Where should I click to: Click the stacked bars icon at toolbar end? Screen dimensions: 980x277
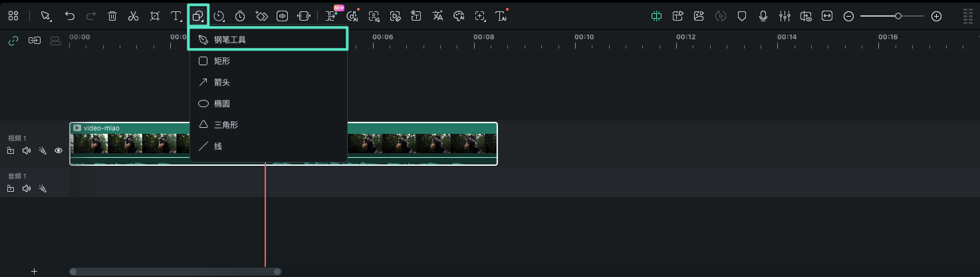pyautogui.click(x=968, y=16)
